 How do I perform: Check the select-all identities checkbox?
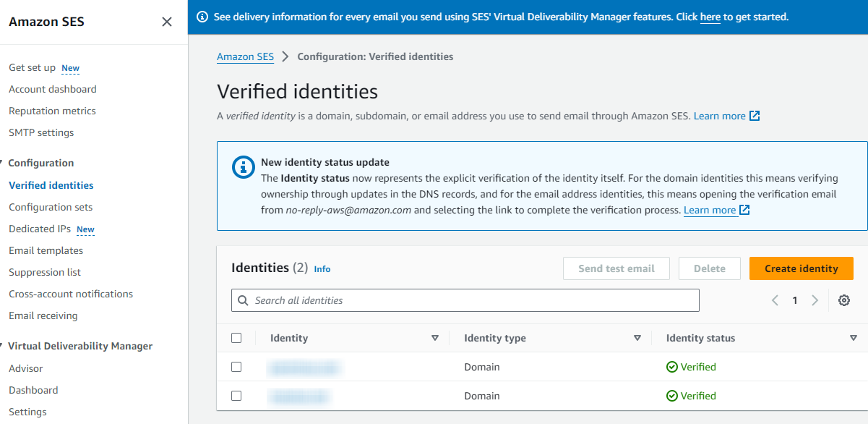tap(236, 337)
